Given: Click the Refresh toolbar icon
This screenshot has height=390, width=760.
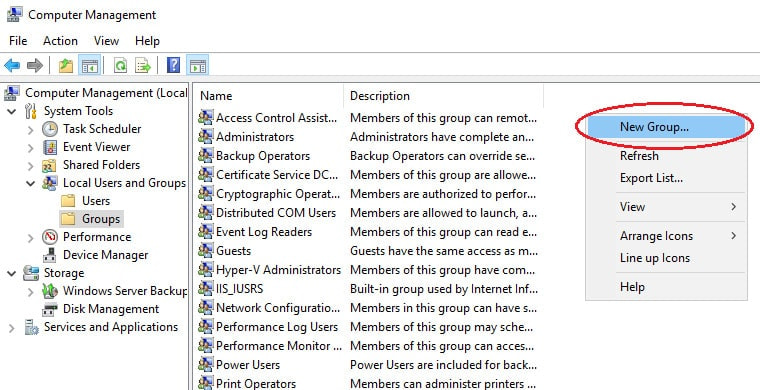Looking at the screenshot, I should pos(120,65).
